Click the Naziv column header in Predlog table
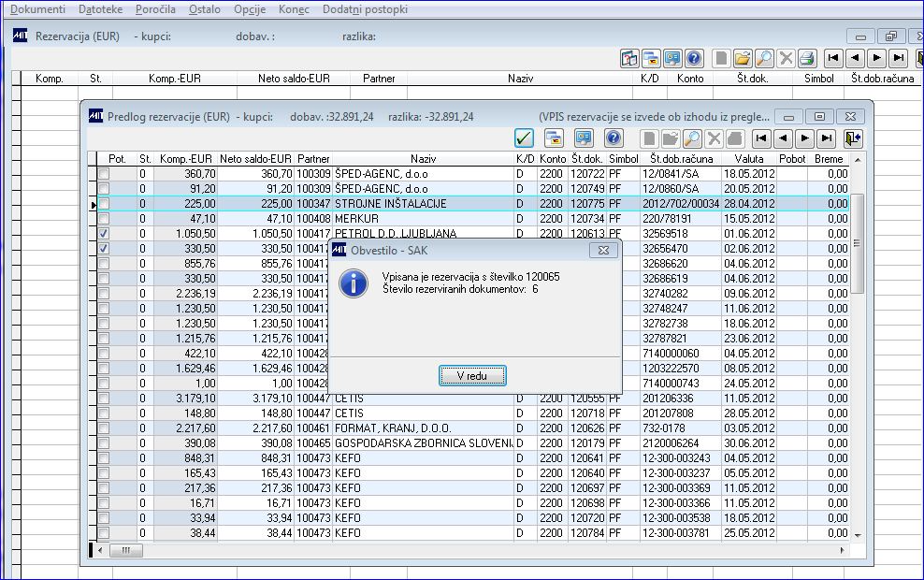924x580 pixels. coord(423,159)
